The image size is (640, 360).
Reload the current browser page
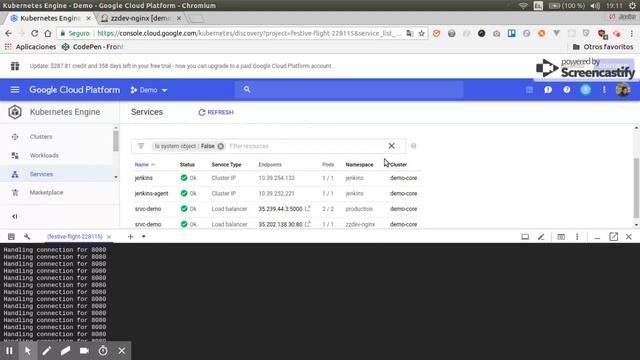[35, 33]
